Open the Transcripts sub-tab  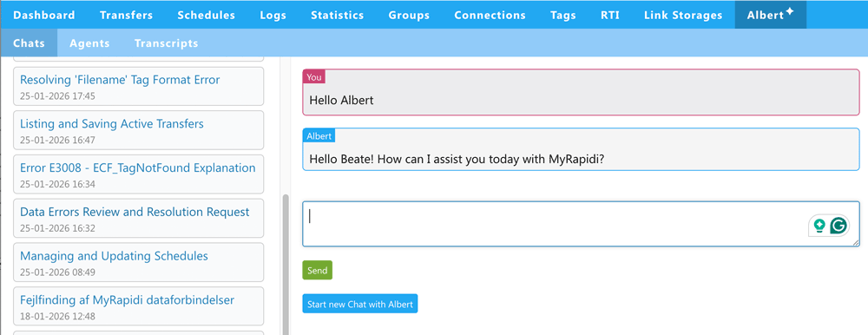166,43
